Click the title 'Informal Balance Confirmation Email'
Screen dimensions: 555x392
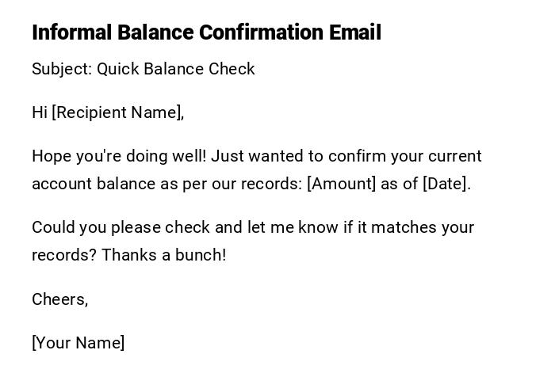pos(206,32)
